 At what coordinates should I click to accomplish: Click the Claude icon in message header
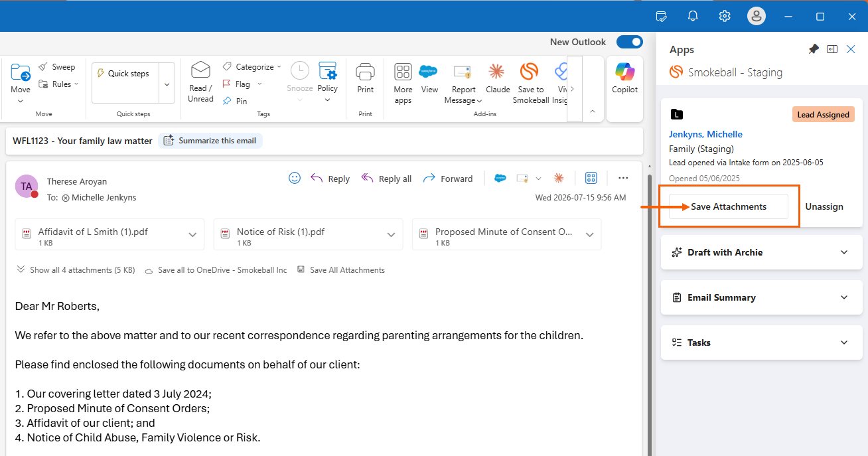(559, 178)
